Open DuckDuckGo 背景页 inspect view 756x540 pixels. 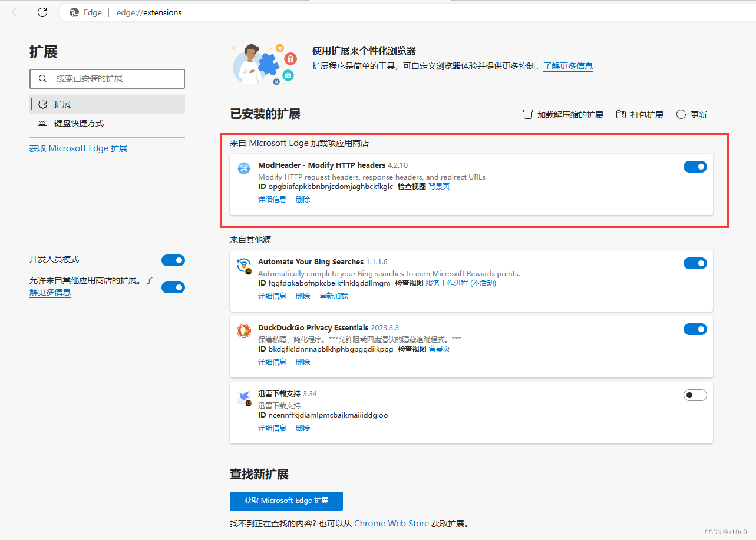[439, 349]
